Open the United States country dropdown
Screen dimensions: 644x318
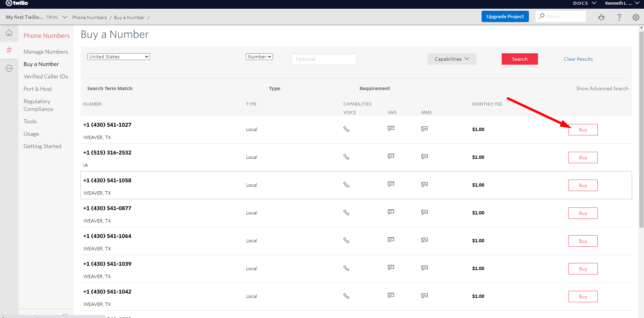coord(118,57)
